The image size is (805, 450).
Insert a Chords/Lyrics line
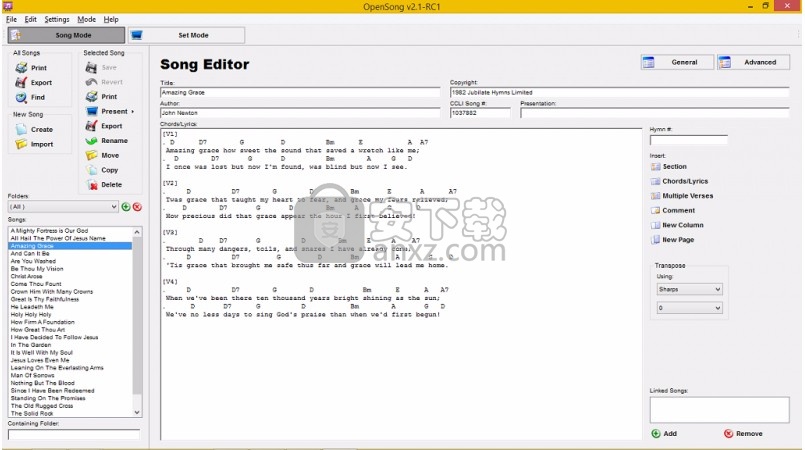(679, 181)
